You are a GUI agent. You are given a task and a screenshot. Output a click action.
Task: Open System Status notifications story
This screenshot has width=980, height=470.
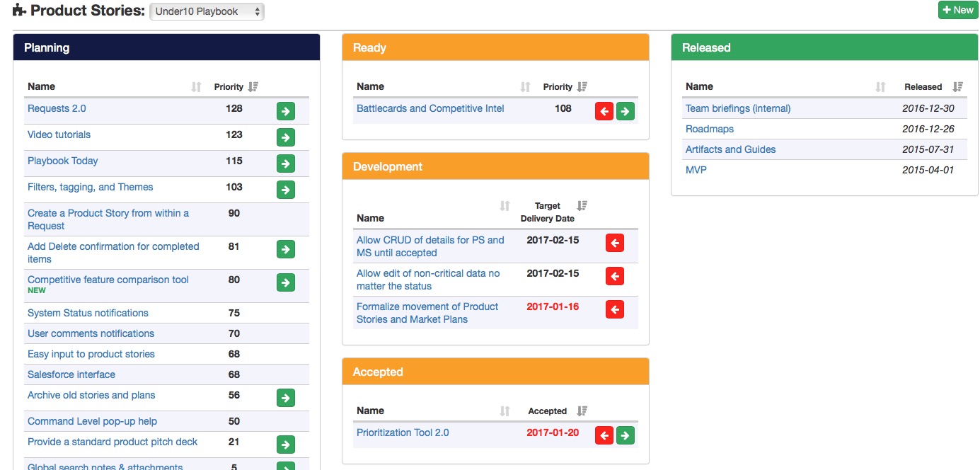pos(88,313)
